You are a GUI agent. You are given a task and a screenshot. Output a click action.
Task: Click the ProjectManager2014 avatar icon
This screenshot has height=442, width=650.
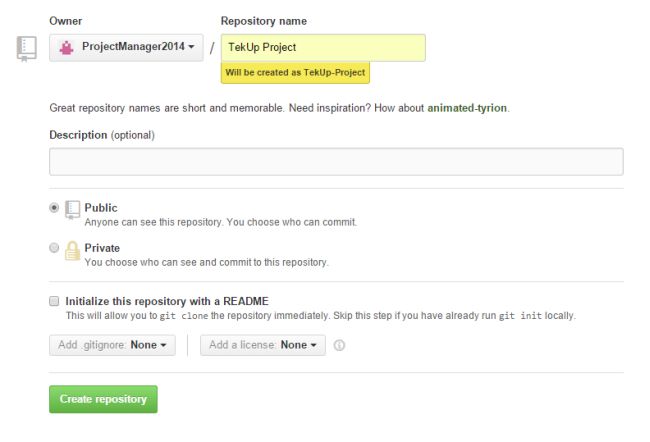click(x=67, y=47)
